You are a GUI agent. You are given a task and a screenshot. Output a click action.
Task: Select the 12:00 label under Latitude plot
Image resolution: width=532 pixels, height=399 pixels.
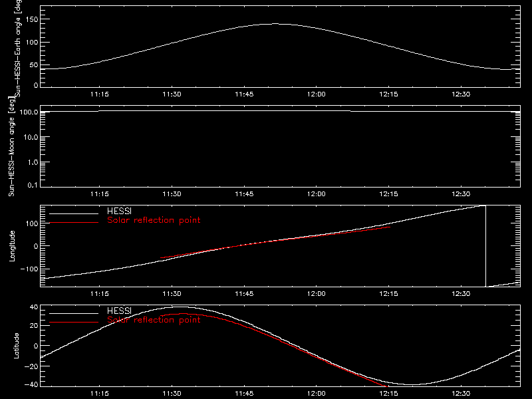pos(317,394)
